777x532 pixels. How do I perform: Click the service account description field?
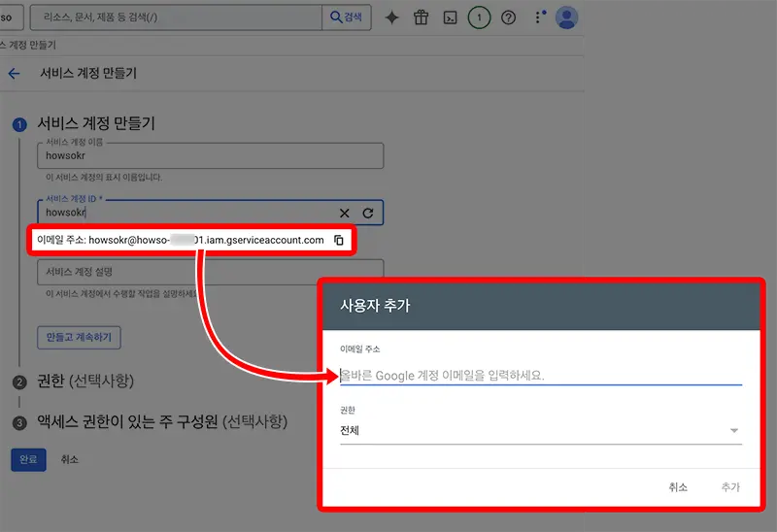click(210, 272)
